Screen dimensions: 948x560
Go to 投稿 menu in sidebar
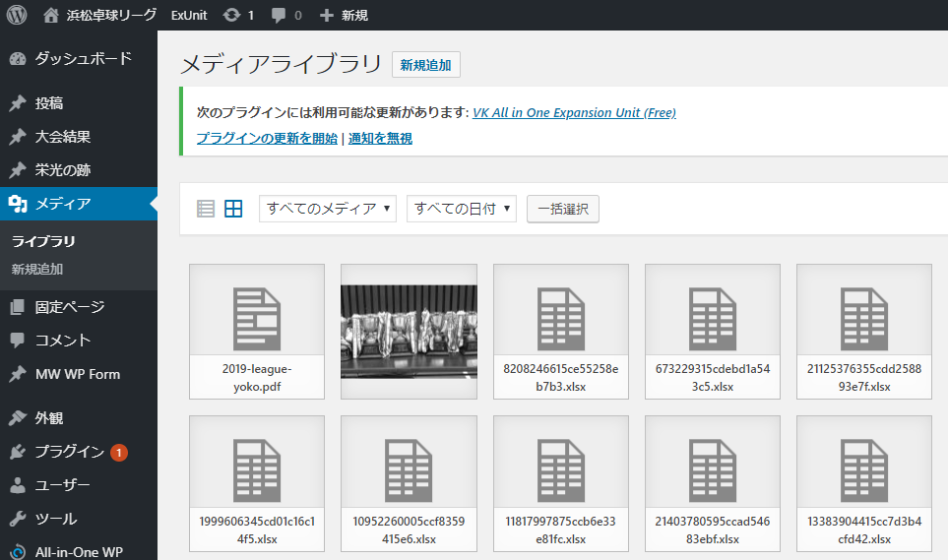click(49, 103)
